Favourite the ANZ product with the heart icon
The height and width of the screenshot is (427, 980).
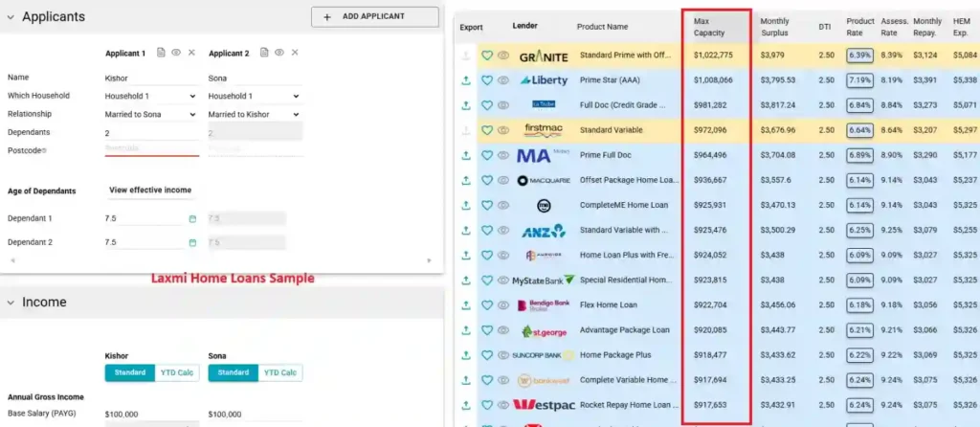coord(487,230)
